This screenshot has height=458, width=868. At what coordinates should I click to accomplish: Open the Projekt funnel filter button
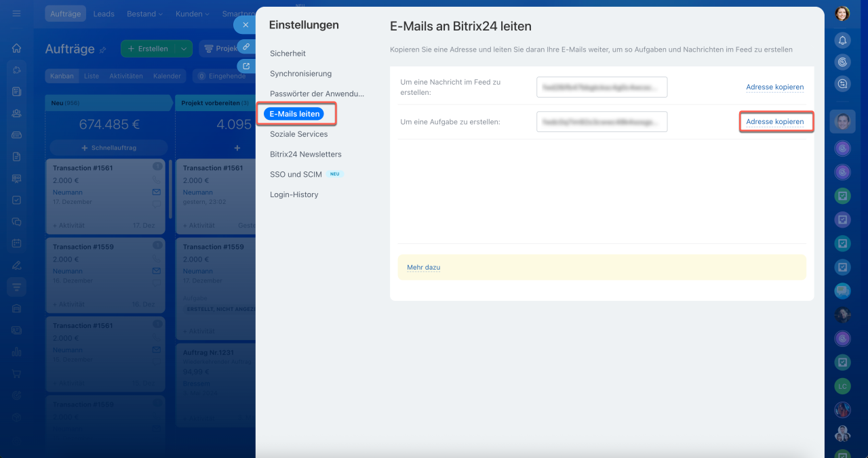coord(227,49)
